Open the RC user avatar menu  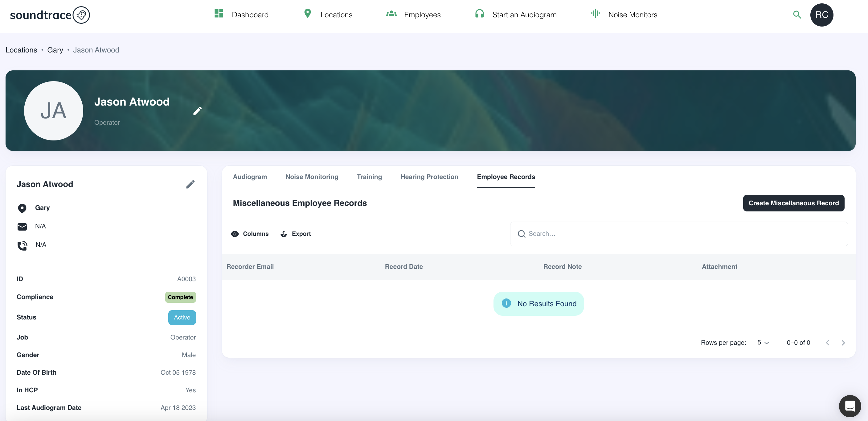[821, 15]
